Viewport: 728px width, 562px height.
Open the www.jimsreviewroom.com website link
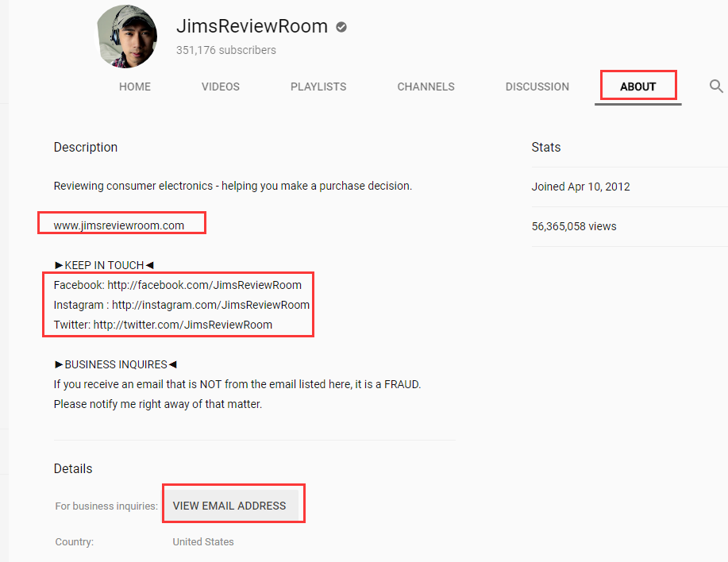(x=119, y=225)
